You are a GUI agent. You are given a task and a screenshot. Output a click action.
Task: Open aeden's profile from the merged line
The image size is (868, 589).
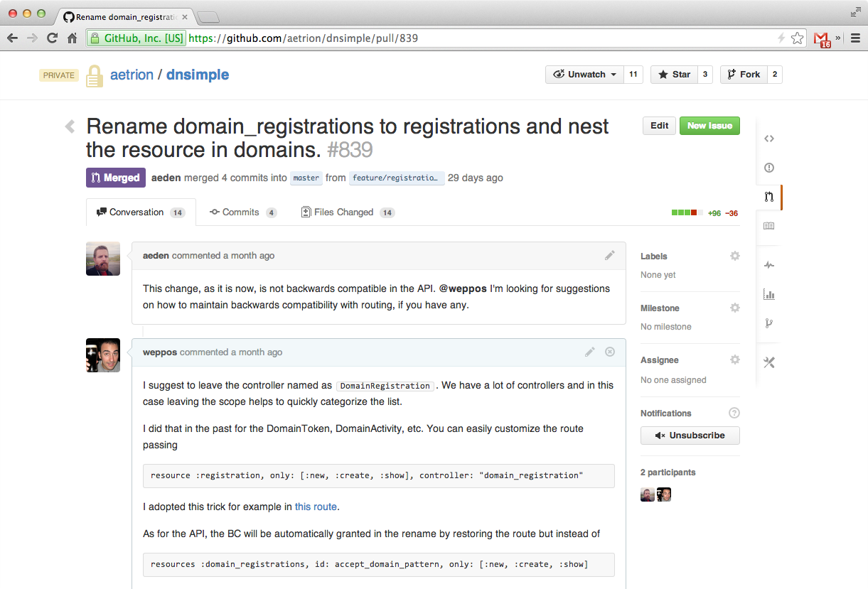click(166, 178)
